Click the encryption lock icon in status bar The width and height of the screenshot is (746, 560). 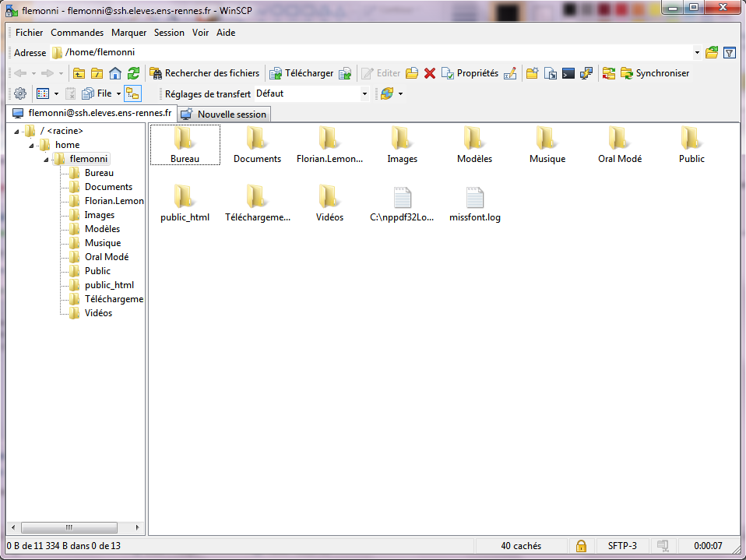click(581, 546)
